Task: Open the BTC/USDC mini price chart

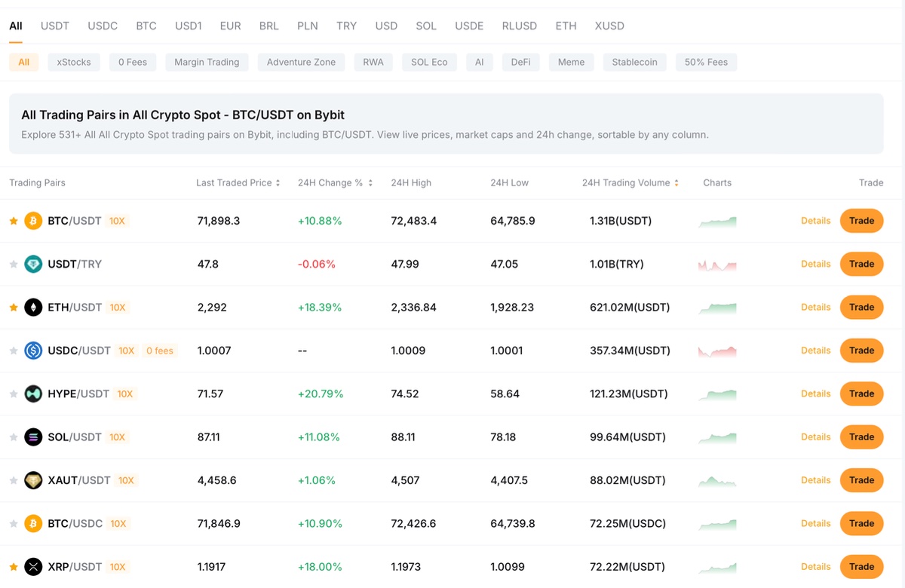Action: click(x=717, y=524)
